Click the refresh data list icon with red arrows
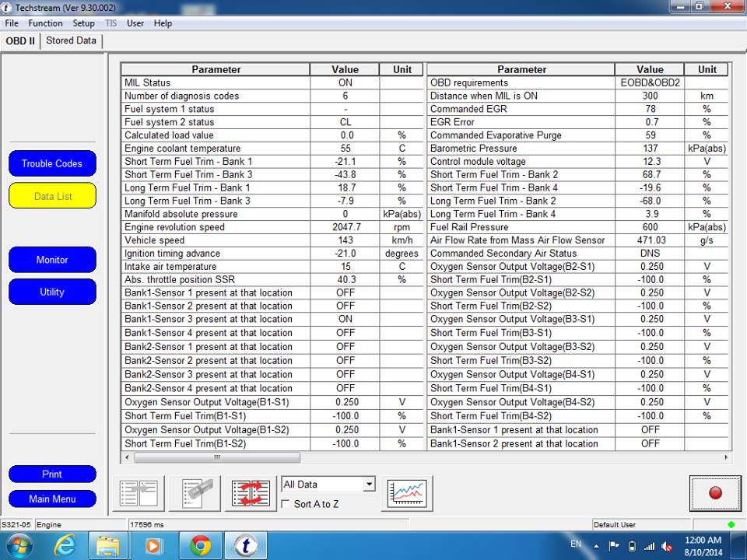Screen dimensions: 747x560 pyautogui.click(x=251, y=493)
